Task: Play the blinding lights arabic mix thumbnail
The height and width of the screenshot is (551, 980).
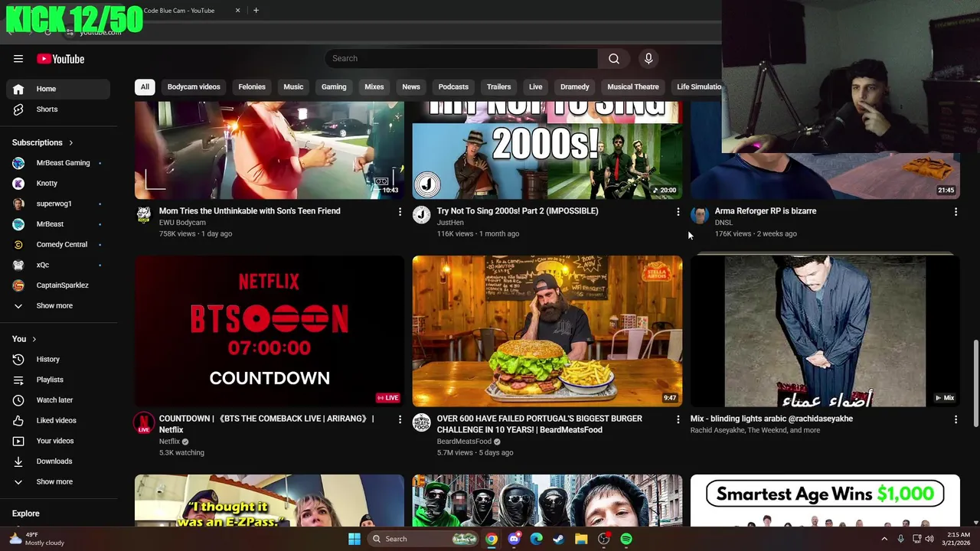Action: [x=825, y=331]
